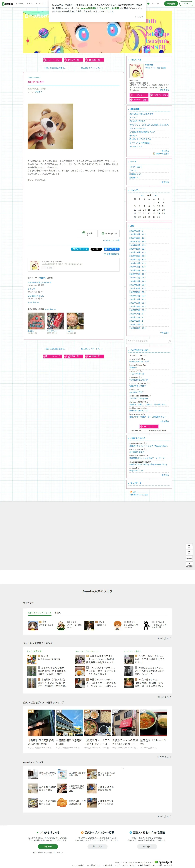Go to the next calendar month with >>
This screenshot has height=868, width=195.
click(156, 195)
